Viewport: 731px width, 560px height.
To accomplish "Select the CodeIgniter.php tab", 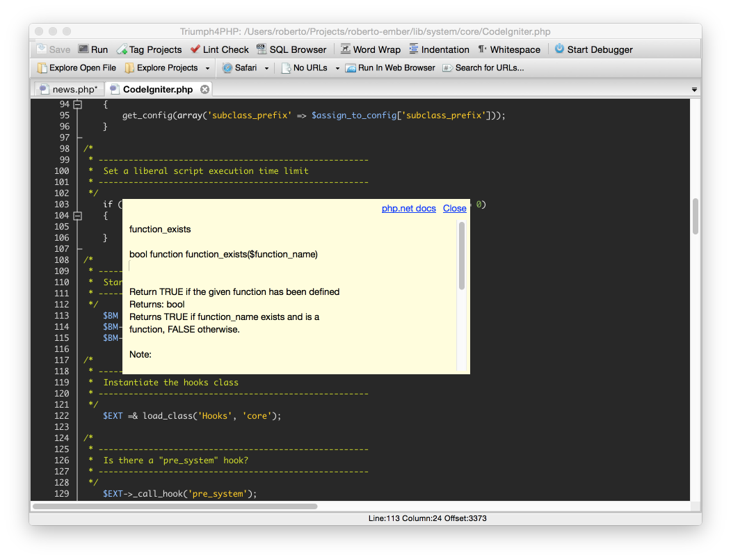I will click(x=158, y=89).
